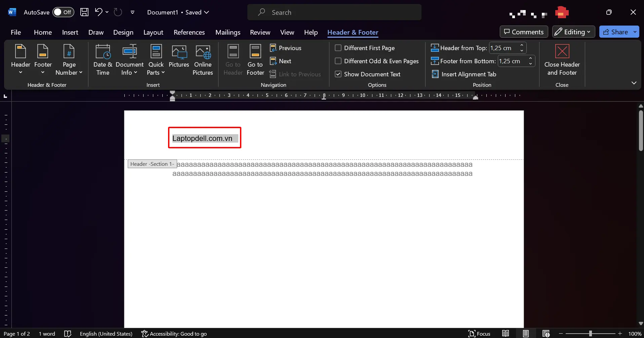Switch to the Home tab
This screenshot has width=644, height=338.
tap(43, 32)
